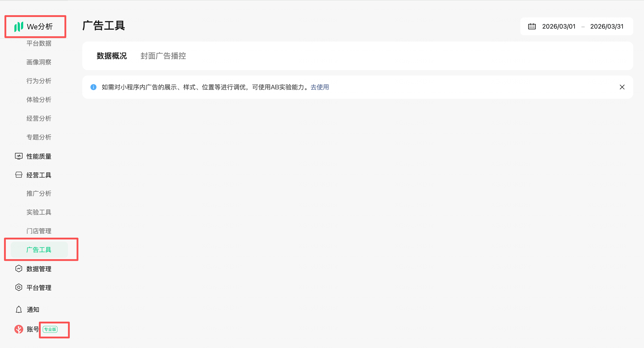
Task: Click the 经营工具 store icon
Action: point(19,175)
